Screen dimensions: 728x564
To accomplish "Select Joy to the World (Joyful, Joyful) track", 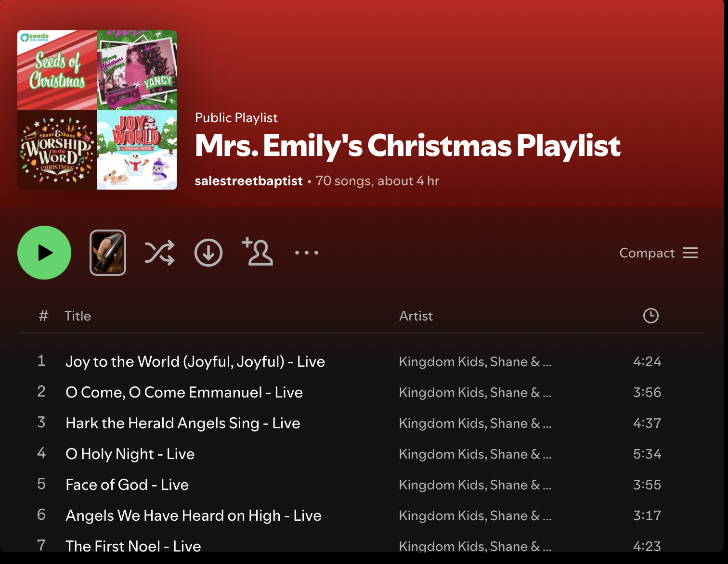I will click(195, 361).
